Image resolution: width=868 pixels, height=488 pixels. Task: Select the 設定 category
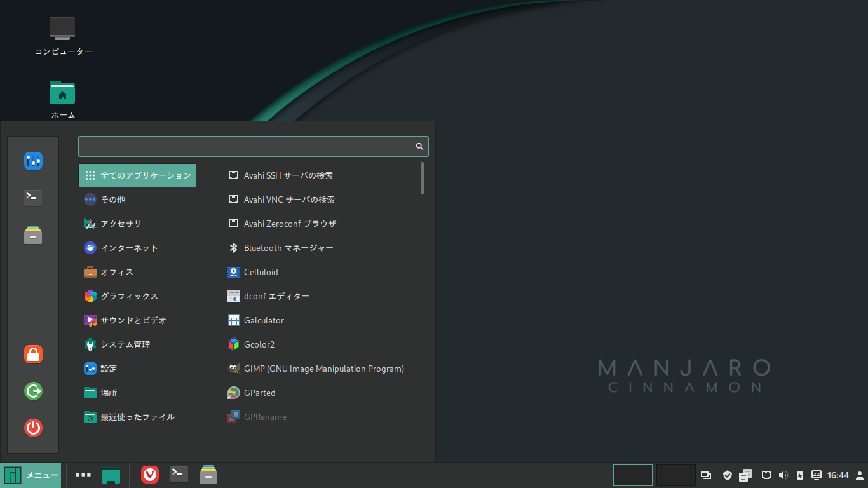coord(137,369)
